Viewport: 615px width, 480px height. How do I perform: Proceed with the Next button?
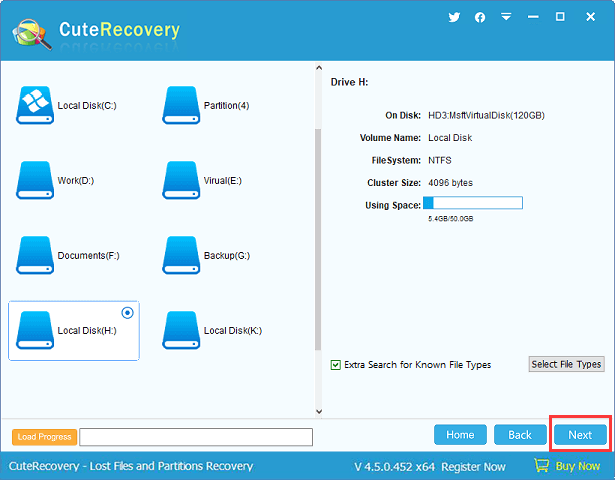580,435
